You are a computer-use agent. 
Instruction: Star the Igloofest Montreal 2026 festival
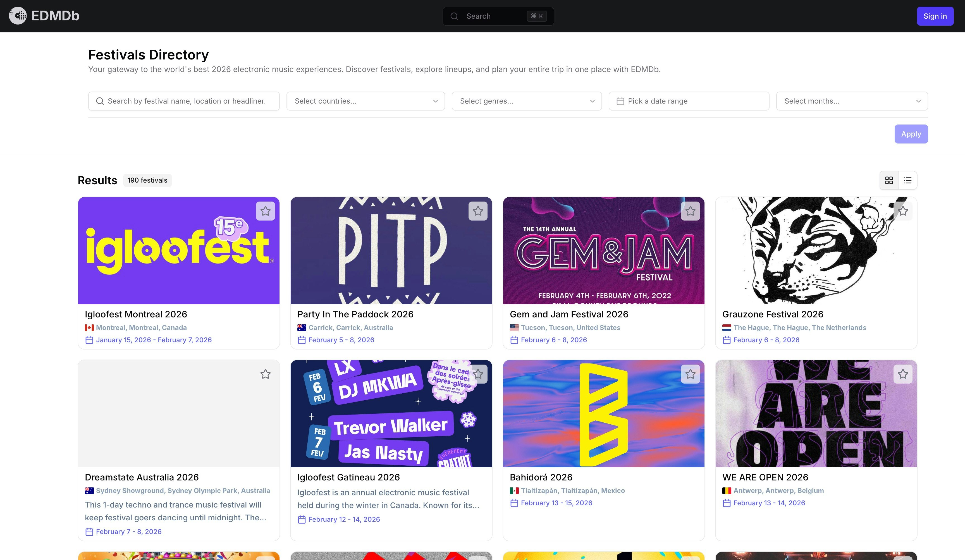tap(265, 211)
